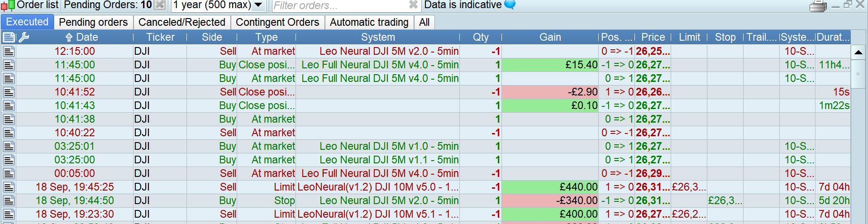Sort by the Side column header
The width and height of the screenshot is (868, 224).
coord(212,37)
